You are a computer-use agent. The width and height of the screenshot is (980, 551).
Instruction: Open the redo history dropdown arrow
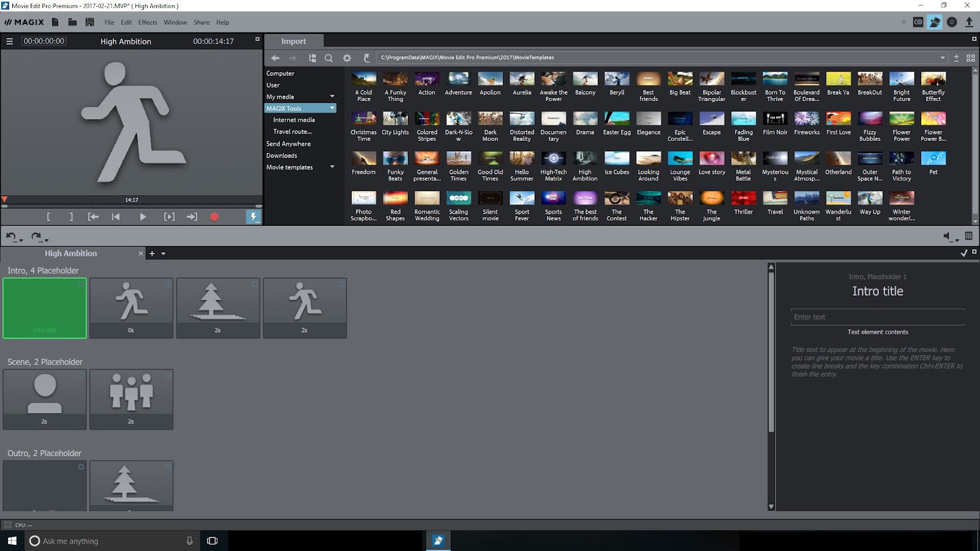pyautogui.click(x=47, y=240)
